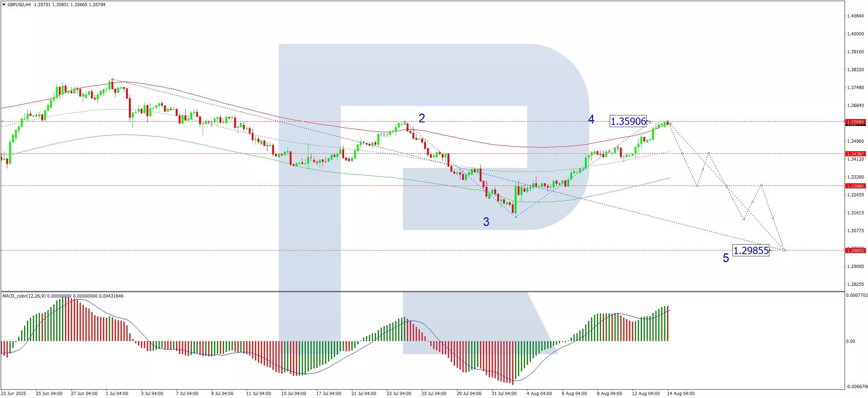Click the 14 Aug 04:00 date label
This screenshot has height=398, width=868.
tap(681, 393)
